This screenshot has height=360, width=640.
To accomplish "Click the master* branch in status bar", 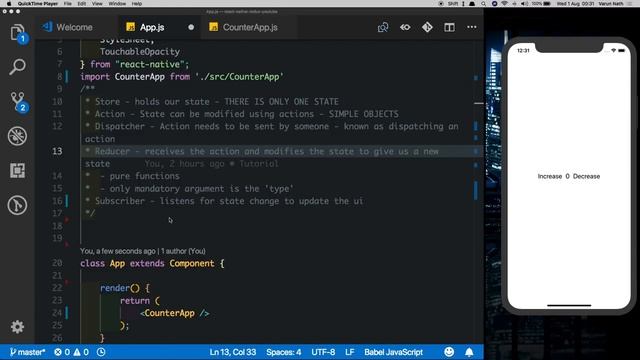I will [27, 352].
